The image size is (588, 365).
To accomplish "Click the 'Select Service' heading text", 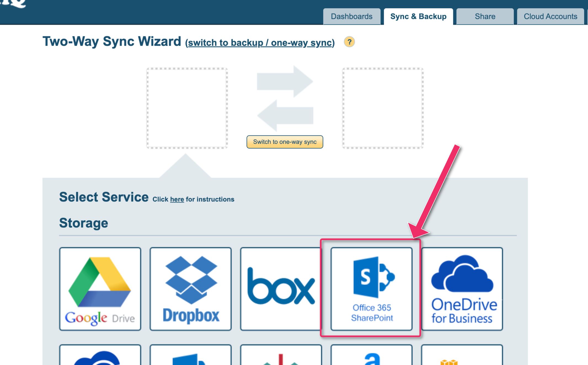I will point(104,197).
